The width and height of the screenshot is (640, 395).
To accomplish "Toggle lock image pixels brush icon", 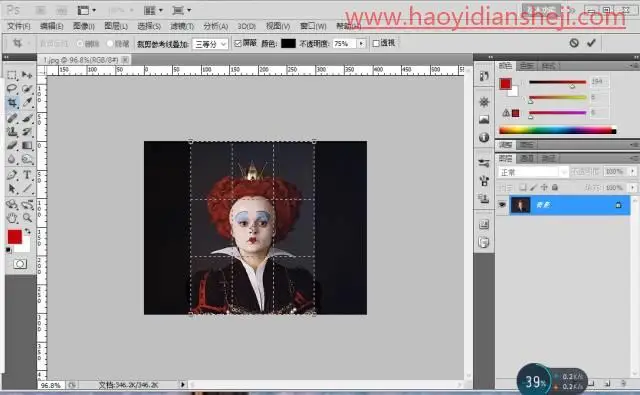I will 533,187.
